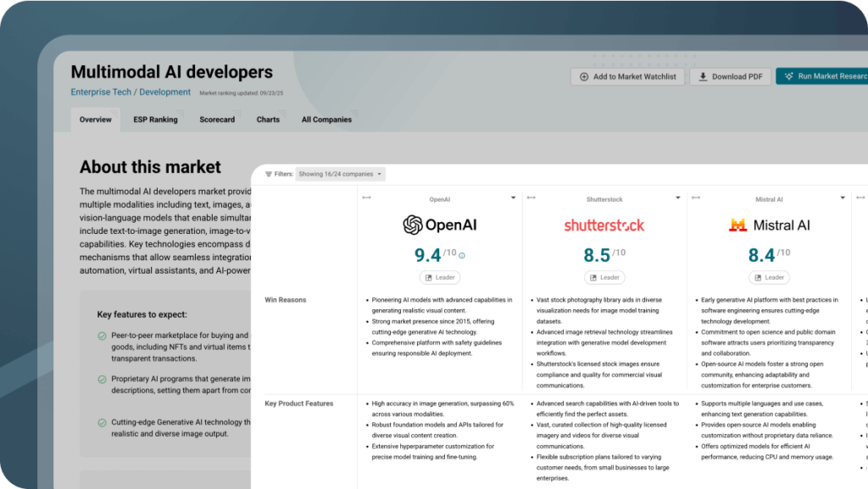The width and height of the screenshot is (868, 489).
Task: Click the Download PDF button
Action: [x=729, y=76]
